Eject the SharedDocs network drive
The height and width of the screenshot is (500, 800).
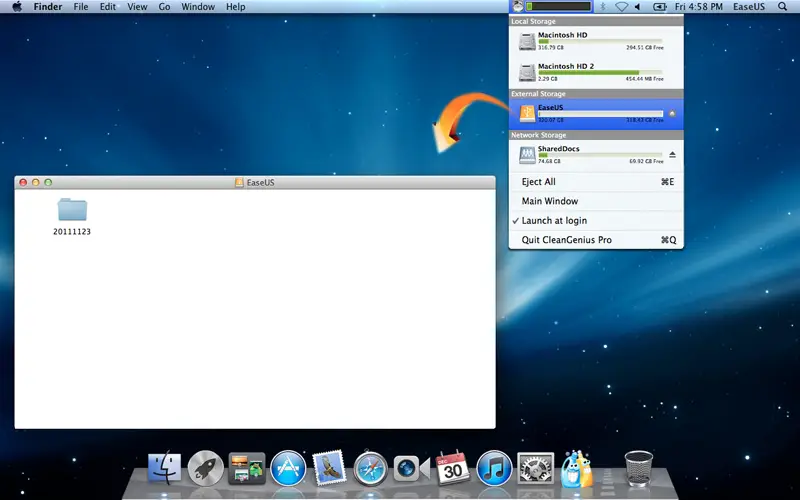point(672,155)
